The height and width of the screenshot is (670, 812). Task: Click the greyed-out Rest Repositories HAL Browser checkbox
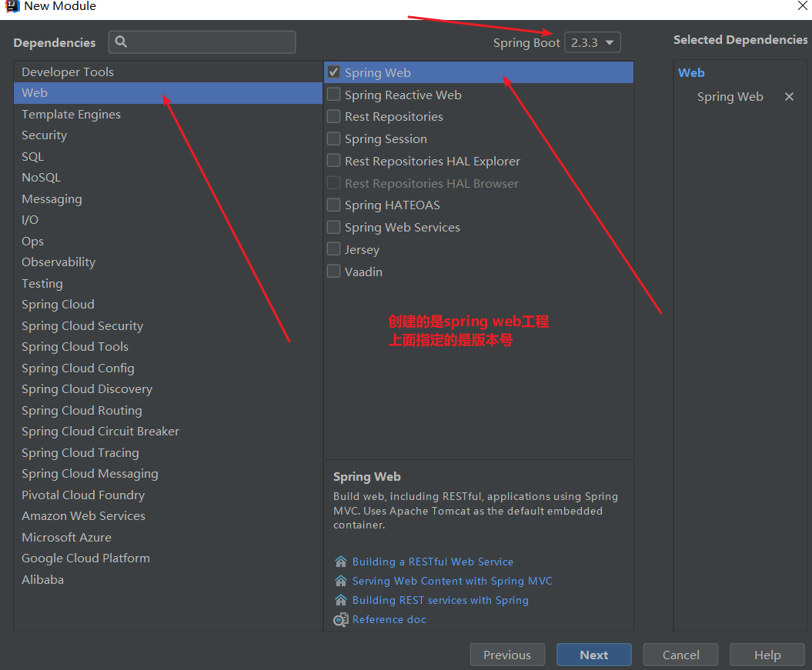[x=334, y=183]
